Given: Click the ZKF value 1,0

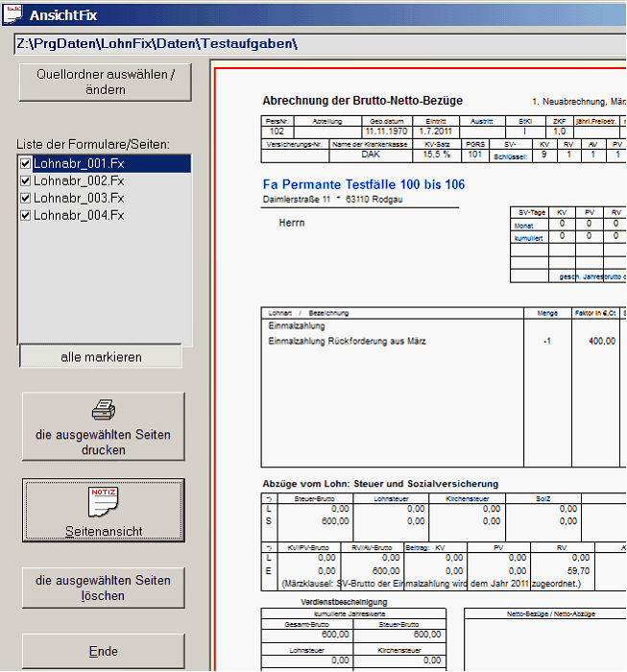Looking at the screenshot, I should point(559,132).
